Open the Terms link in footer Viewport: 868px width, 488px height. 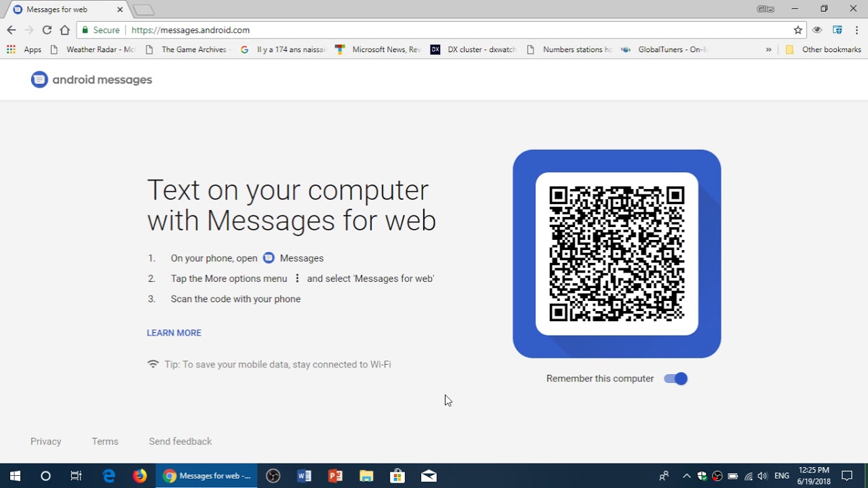105,441
